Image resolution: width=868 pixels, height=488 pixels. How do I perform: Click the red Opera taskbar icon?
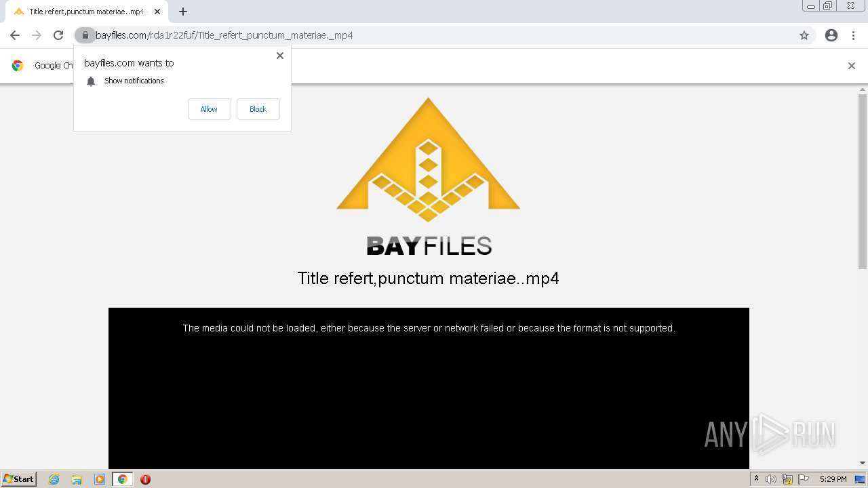(x=145, y=479)
